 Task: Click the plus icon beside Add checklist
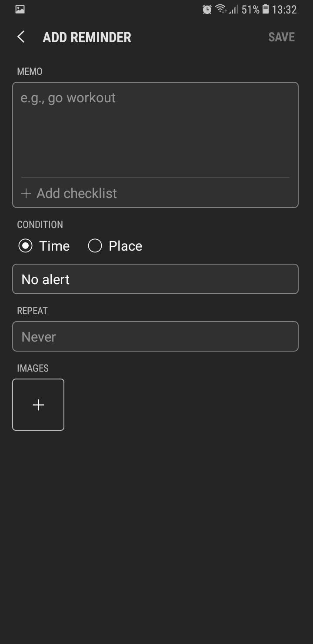[26, 194]
